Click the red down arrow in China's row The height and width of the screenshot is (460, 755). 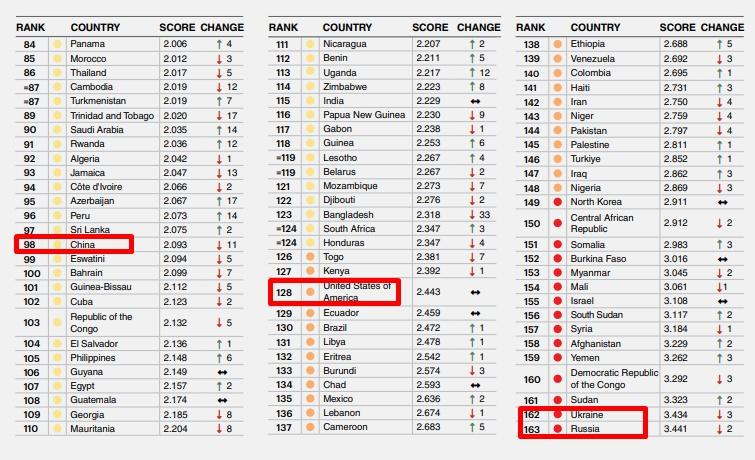pyautogui.click(x=218, y=245)
